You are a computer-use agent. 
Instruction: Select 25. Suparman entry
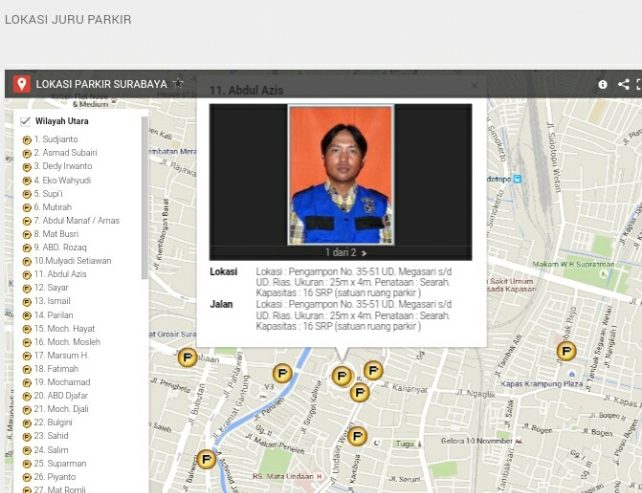click(x=60, y=464)
